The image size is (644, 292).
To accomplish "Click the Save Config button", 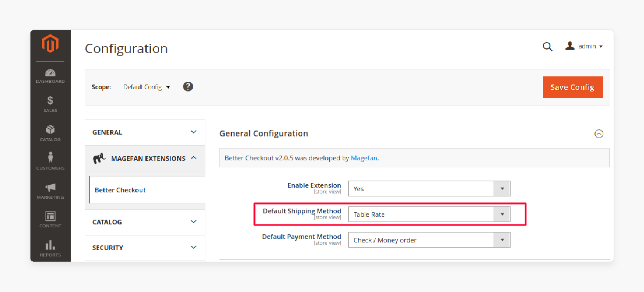I will pyautogui.click(x=573, y=87).
